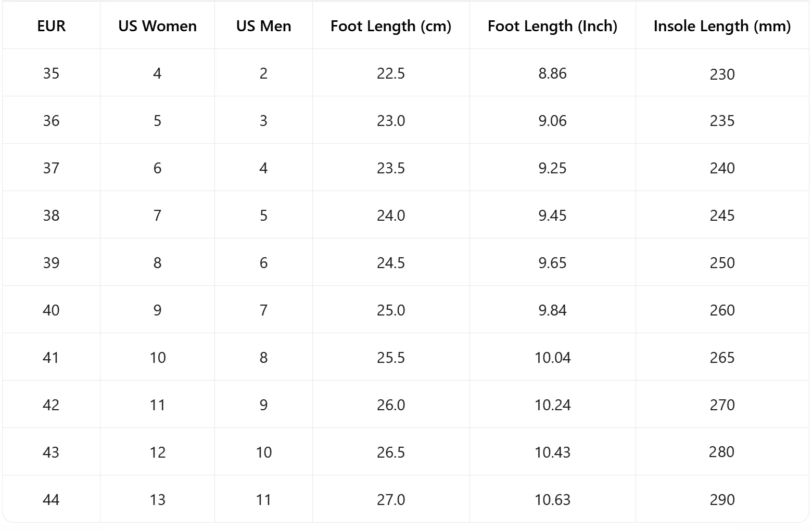This screenshot has height=530, width=812.
Task: Click US Women size 13 cell
Action: [x=158, y=499]
